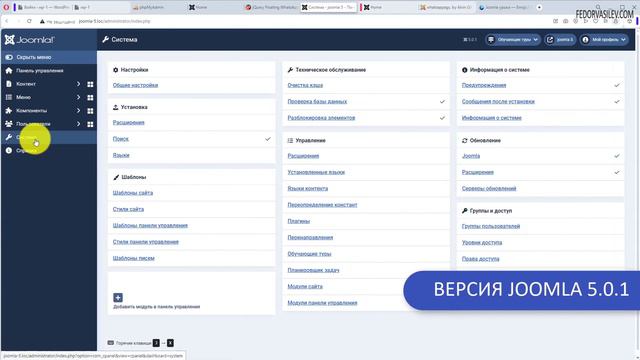Open Разблокировка элементов link
Screen dimensions: 640x360
click(x=321, y=118)
